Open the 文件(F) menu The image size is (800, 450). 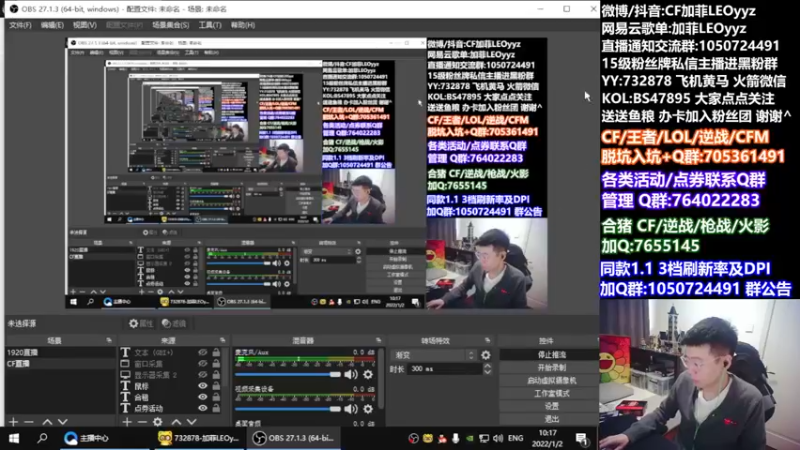tap(20, 25)
